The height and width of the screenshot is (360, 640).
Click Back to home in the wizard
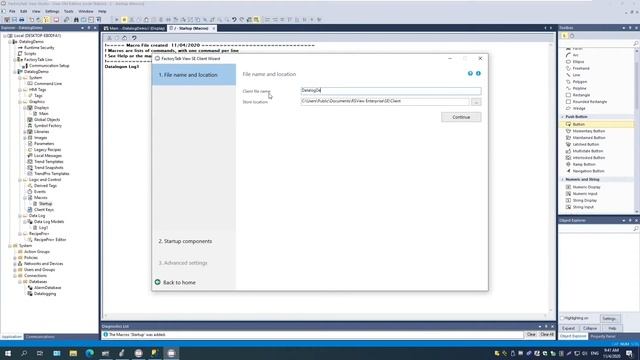point(179,282)
